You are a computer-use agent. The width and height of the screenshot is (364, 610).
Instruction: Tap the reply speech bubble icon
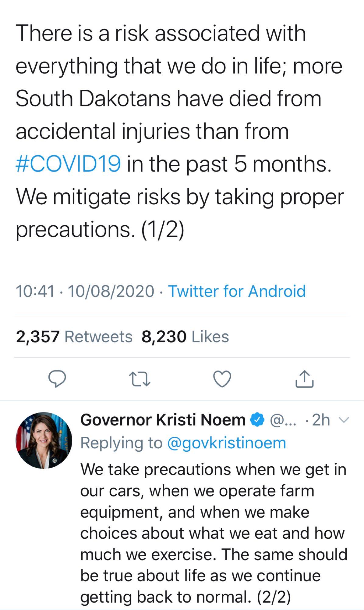pyautogui.click(x=57, y=379)
